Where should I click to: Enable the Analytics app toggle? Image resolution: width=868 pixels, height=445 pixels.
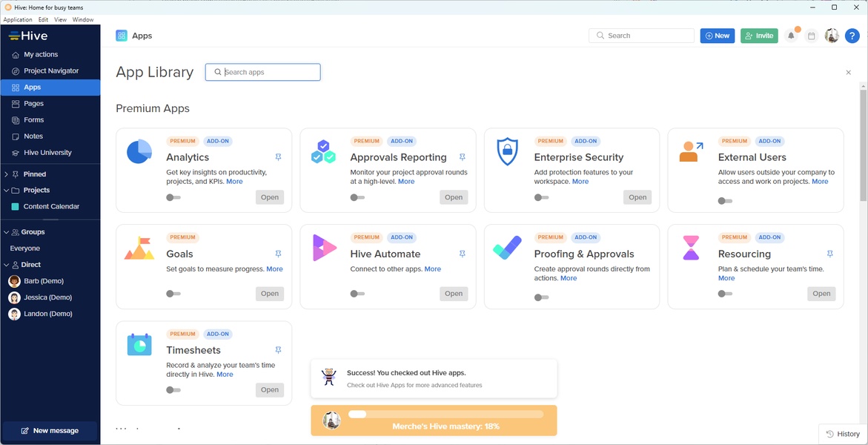173,197
